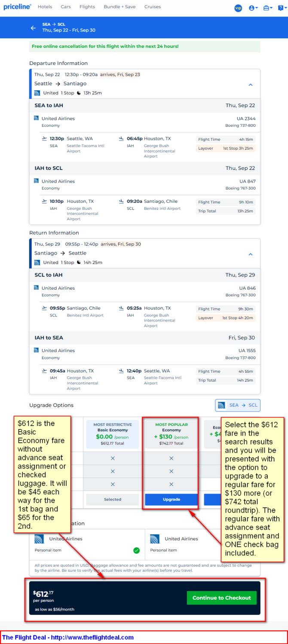Screen dimensions: 288x644
Task: Click flight number UA 2344
Action: click(246, 118)
